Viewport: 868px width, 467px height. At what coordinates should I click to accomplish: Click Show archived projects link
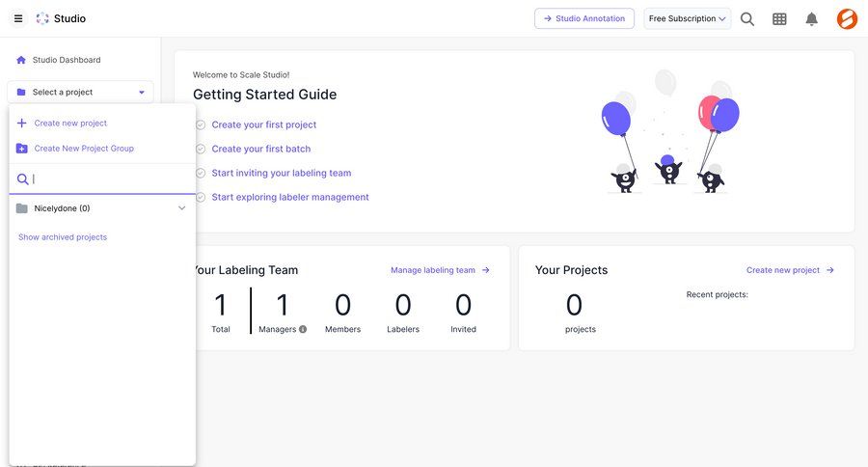(63, 237)
